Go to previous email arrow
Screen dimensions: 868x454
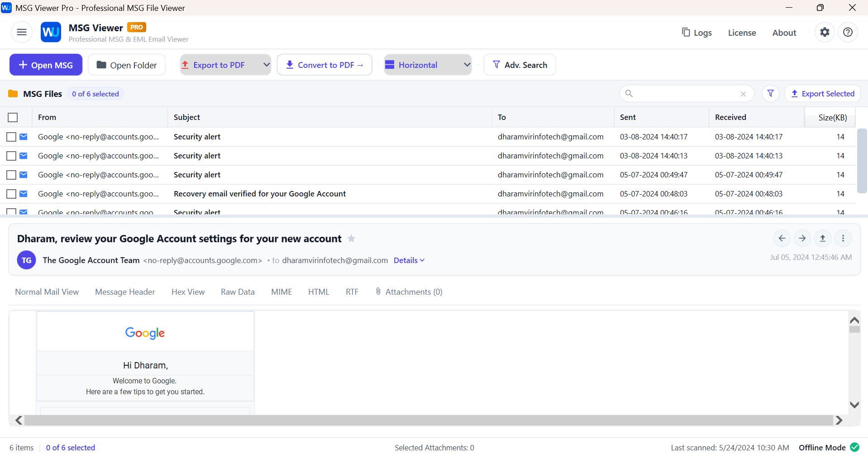point(782,238)
